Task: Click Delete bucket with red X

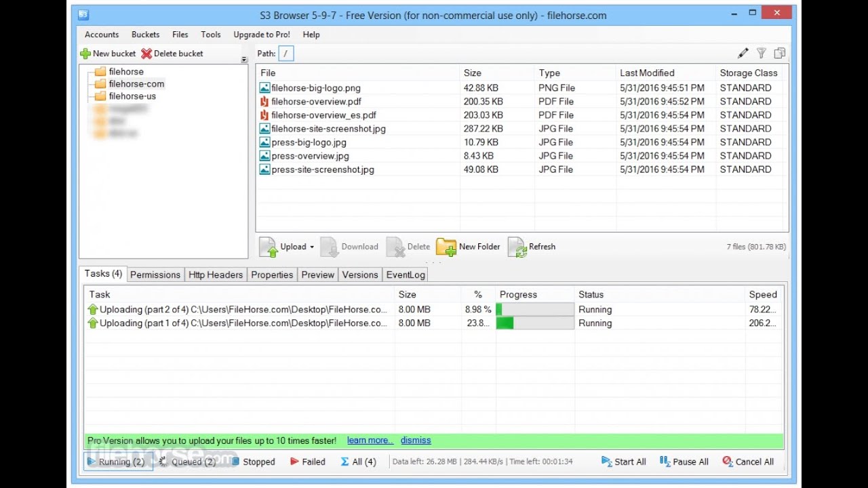Action: (172, 54)
